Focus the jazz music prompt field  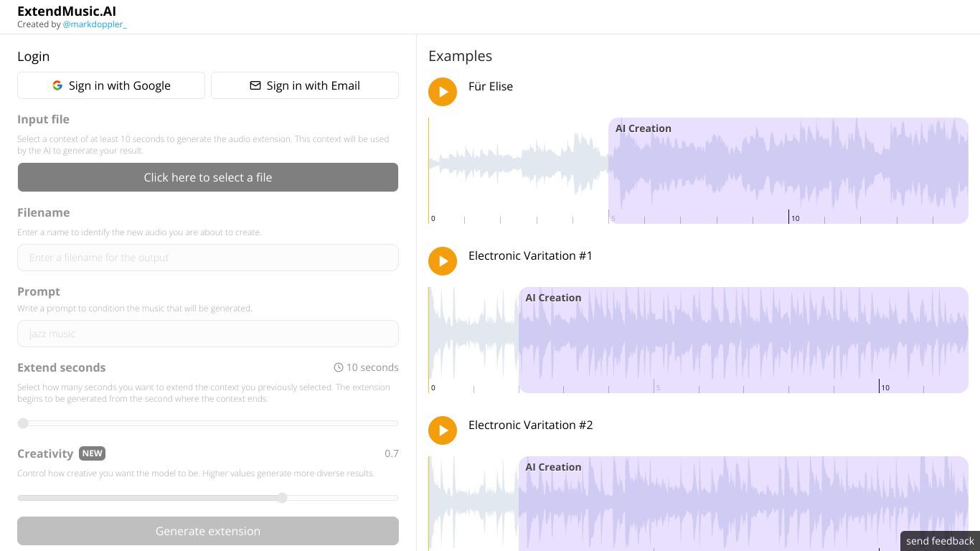tap(208, 334)
